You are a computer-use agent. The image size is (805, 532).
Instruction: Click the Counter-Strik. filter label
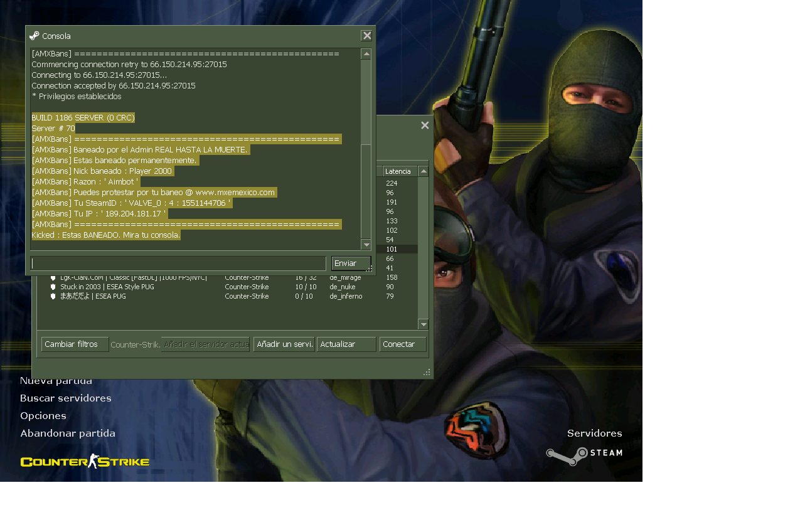(x=135, y=345)
